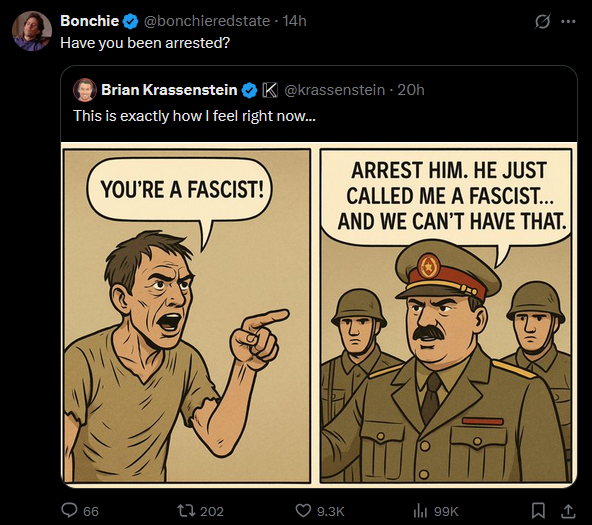Open the @krassenstein handle link
The image size is (592, 525).
[334, 90]
